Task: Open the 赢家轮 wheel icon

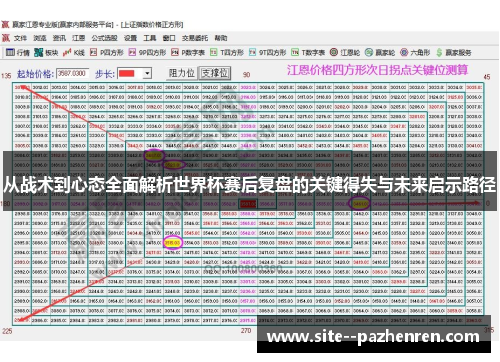Action: tap(369, 52)
